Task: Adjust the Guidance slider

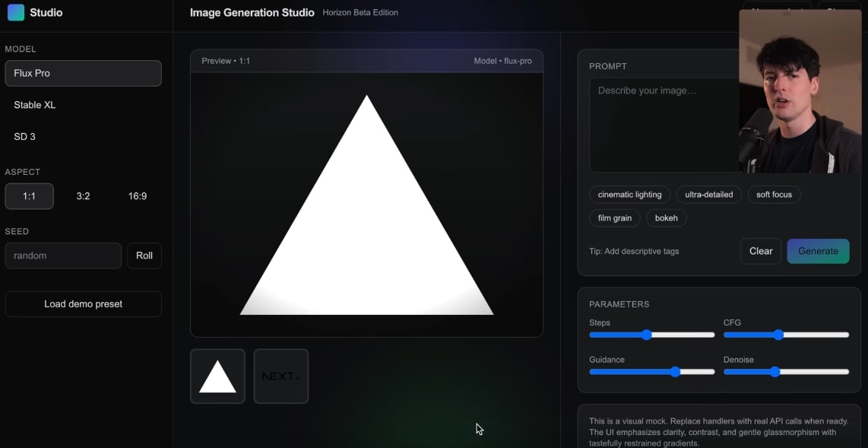Action: pyautogui.click(x=675, y=372)
